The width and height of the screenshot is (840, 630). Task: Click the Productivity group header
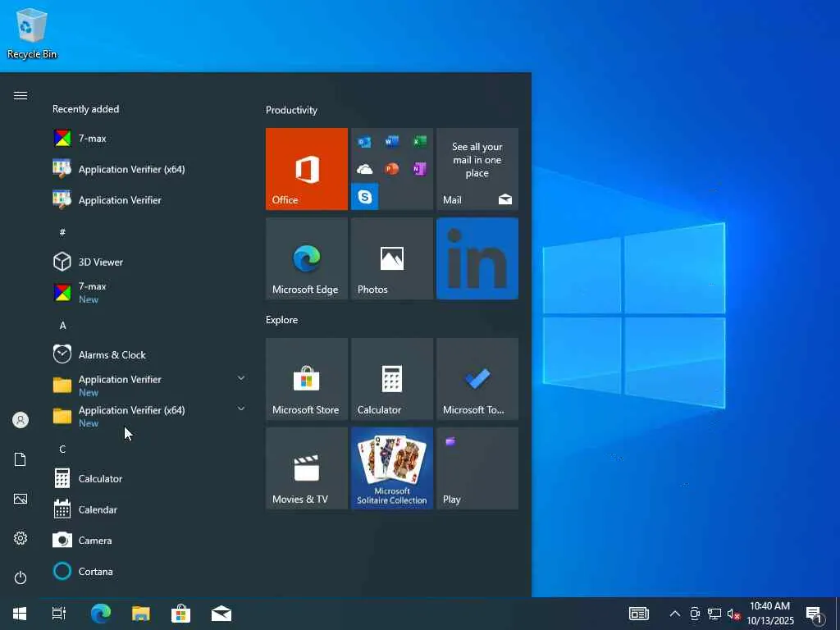[291, 110]
